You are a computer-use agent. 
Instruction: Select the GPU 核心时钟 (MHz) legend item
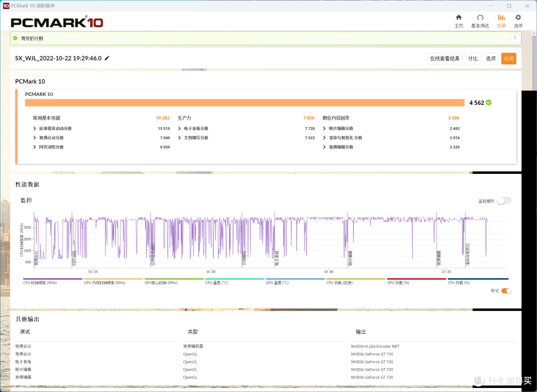[x=174, y=281]
